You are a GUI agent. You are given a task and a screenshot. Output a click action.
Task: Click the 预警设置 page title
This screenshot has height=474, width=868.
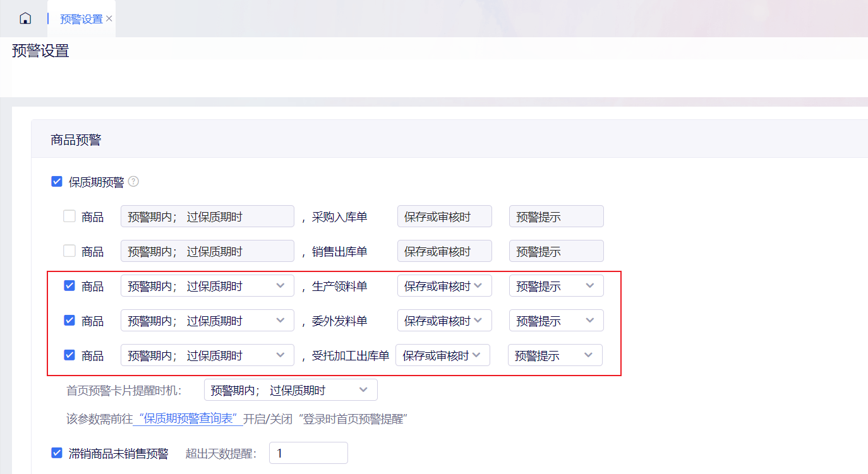tap(40, 51)
